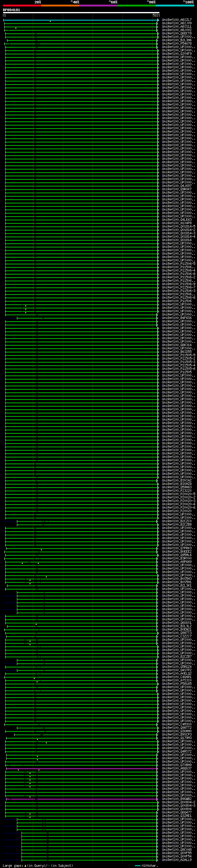Click the =100char. scale legend
The height and width of the screenshot is (868, 197).
click(147, 866)
